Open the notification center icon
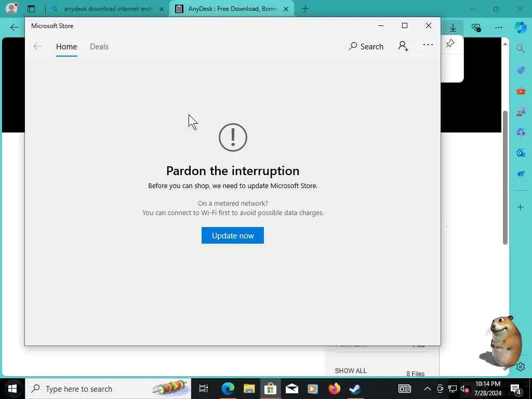Screen dimensions: 532x399 click(x=516, y=389)
